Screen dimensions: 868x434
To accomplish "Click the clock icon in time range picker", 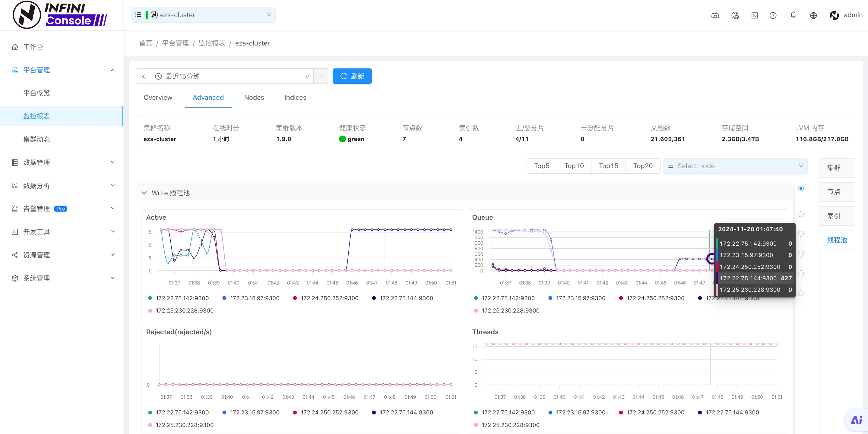I will point(158,77).
